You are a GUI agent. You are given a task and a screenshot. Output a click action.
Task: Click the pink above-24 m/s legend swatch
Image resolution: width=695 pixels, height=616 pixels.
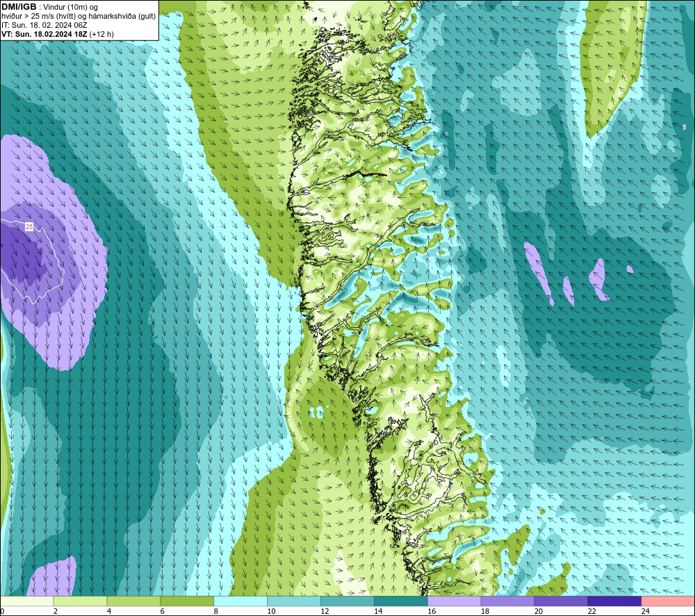pyautogui.click(x=668, y=601)
